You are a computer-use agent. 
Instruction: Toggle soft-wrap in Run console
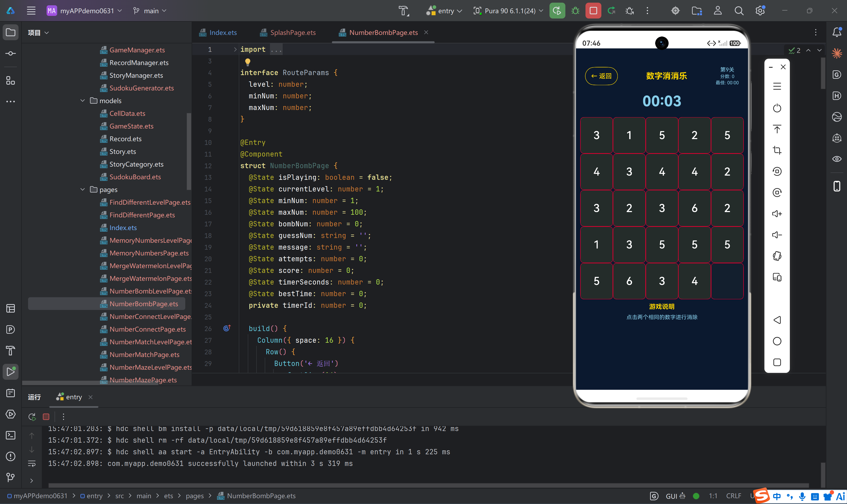click(x=31, y=464)
